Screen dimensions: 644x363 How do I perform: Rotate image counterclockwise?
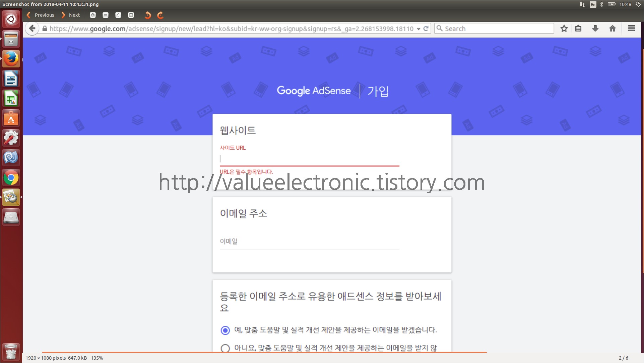(x=148, y=15)
